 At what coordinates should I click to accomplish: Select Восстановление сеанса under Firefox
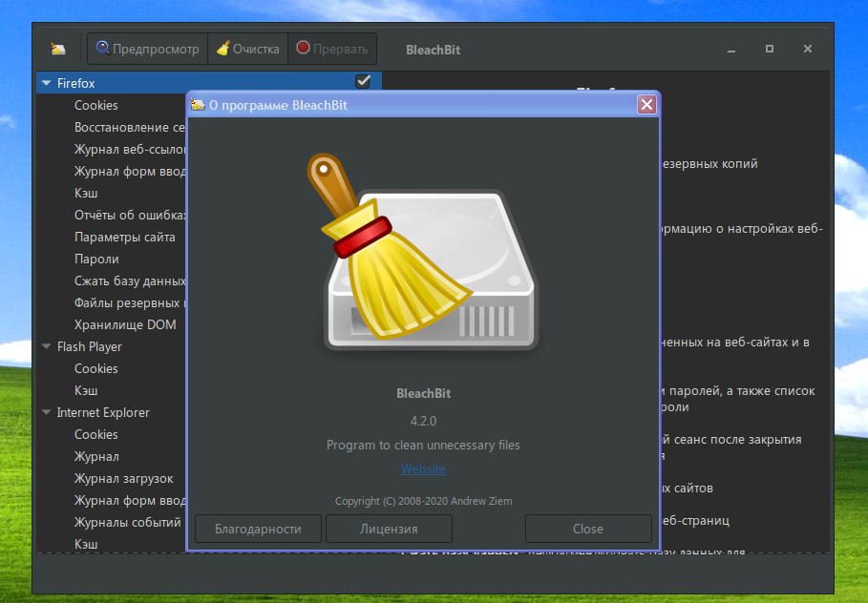[x=130, y=127]
